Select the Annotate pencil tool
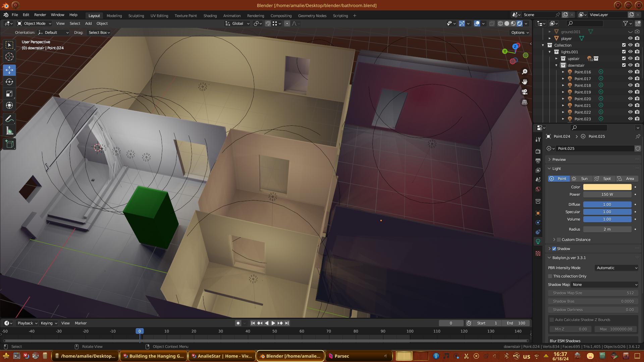The image size is (644, 362). click(9, 119)
